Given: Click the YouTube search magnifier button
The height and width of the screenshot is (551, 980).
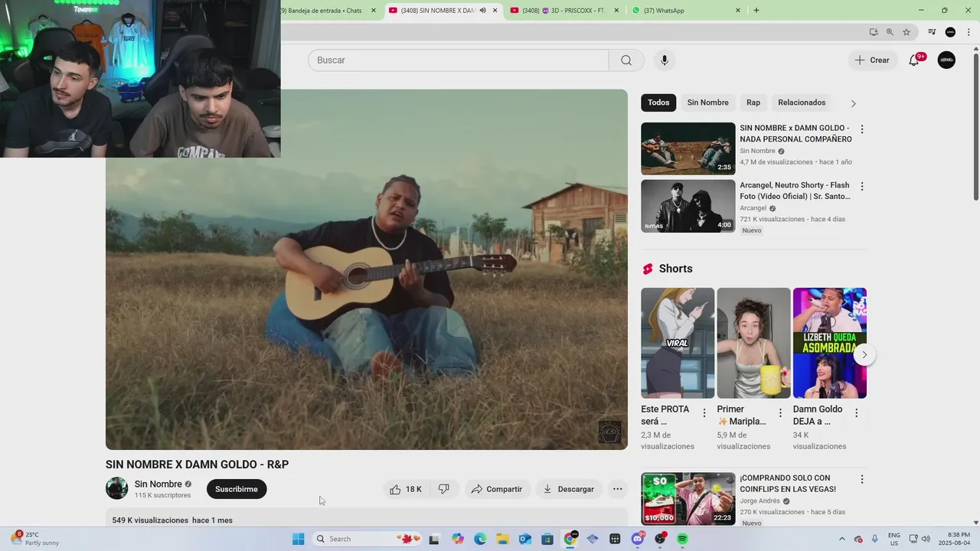Looking at the screenshot, I should coord(626,60).
